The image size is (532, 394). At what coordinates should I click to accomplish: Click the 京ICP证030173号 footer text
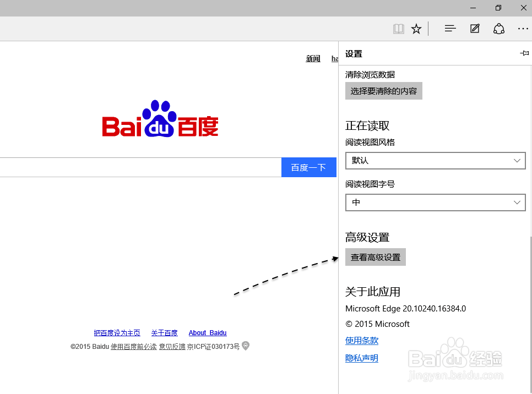click(x=214, y=347)
